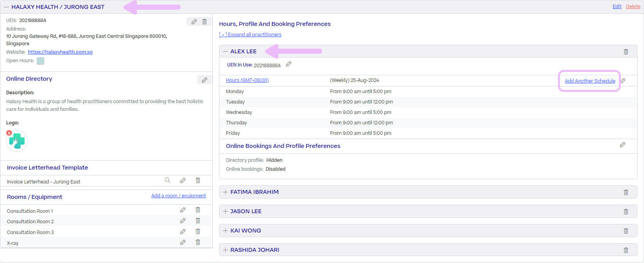Collapse the Alex Lee practitioner panel
This screenshot has height=263, width=644.
click(x=226, y=51)
